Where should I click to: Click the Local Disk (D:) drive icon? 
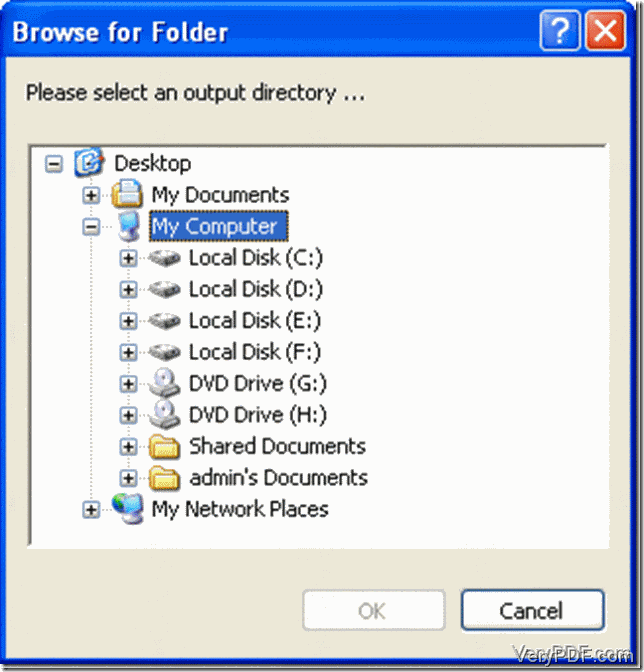tap(164, 289)
